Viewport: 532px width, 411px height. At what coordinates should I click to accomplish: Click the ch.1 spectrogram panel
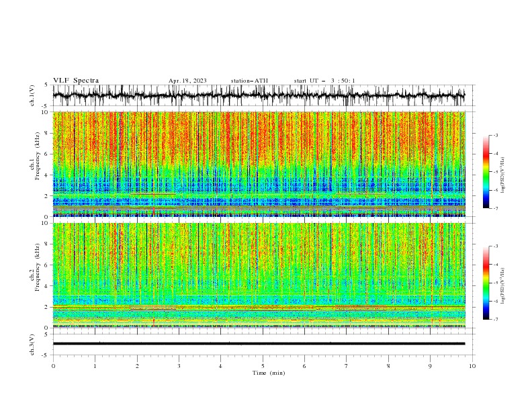point(259,164)
